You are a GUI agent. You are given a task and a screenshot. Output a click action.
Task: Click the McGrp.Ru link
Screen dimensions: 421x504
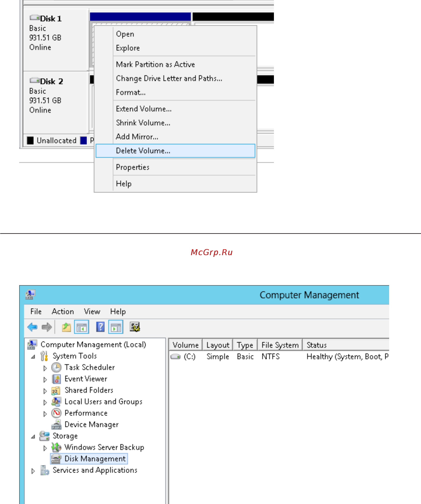click(211, 252)
